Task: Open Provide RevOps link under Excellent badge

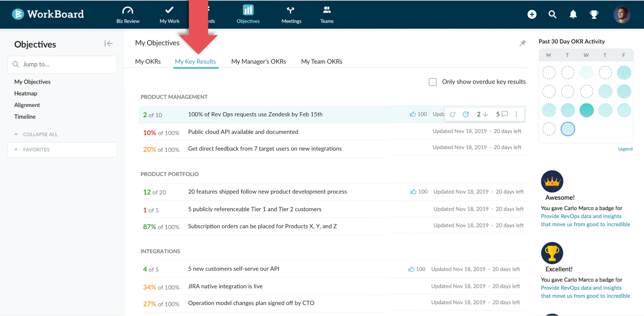Action: point(585,292)
